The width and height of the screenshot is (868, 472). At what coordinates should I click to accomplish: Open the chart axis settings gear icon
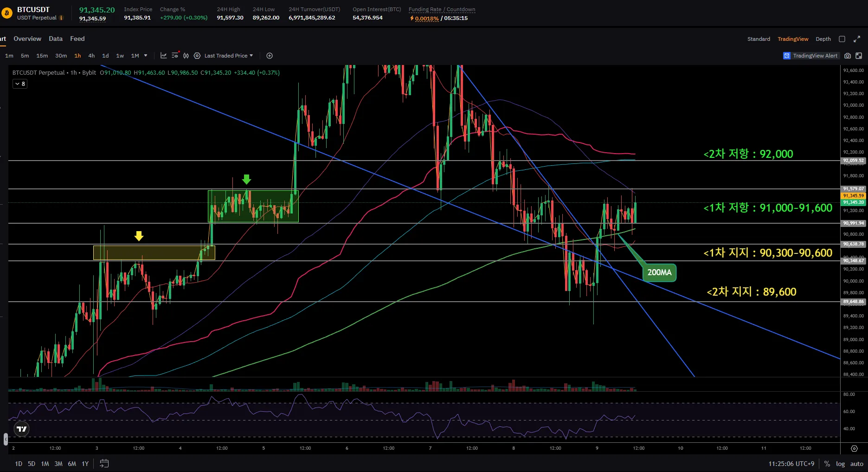pyautogui.click(x=854, y=448)
